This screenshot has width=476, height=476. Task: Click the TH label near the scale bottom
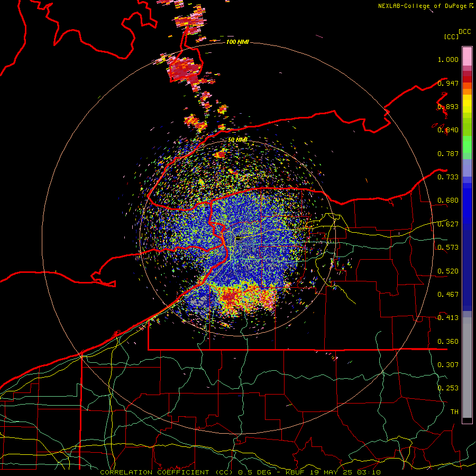pyautogui.click(x=454, y=412)
